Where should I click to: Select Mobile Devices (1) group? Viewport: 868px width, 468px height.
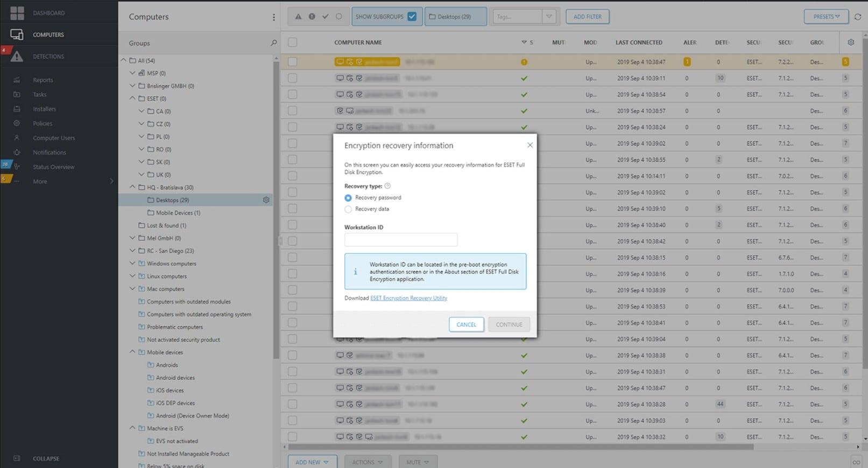click(178, 213)
